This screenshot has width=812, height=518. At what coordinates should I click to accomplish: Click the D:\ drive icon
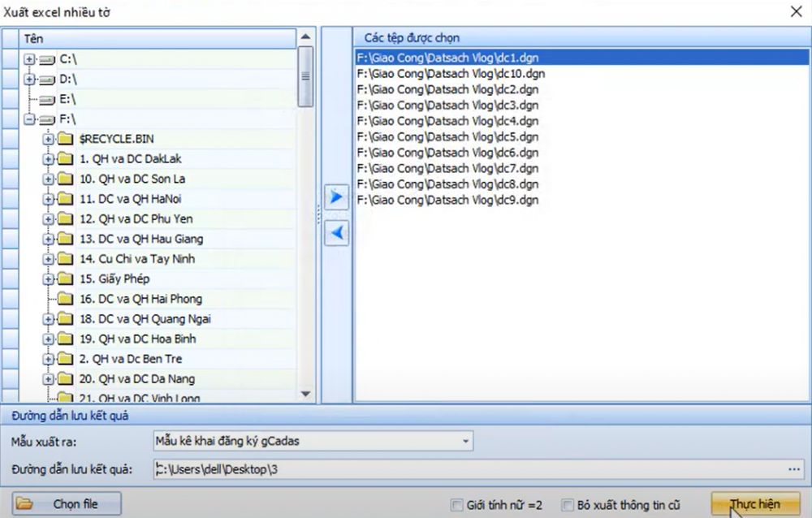tap(48, 80)
